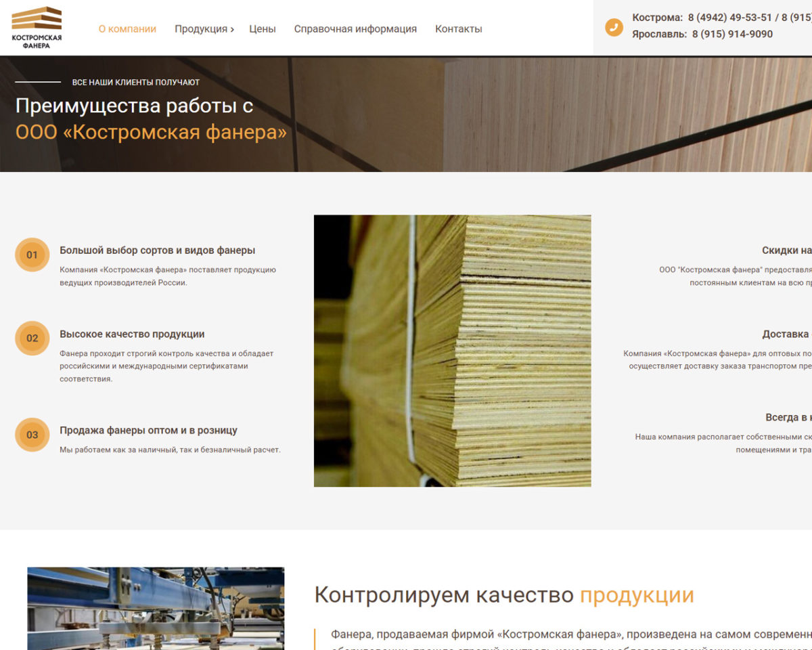Go to the Цены page
The image size is (812, 650).
pos(263,29)
